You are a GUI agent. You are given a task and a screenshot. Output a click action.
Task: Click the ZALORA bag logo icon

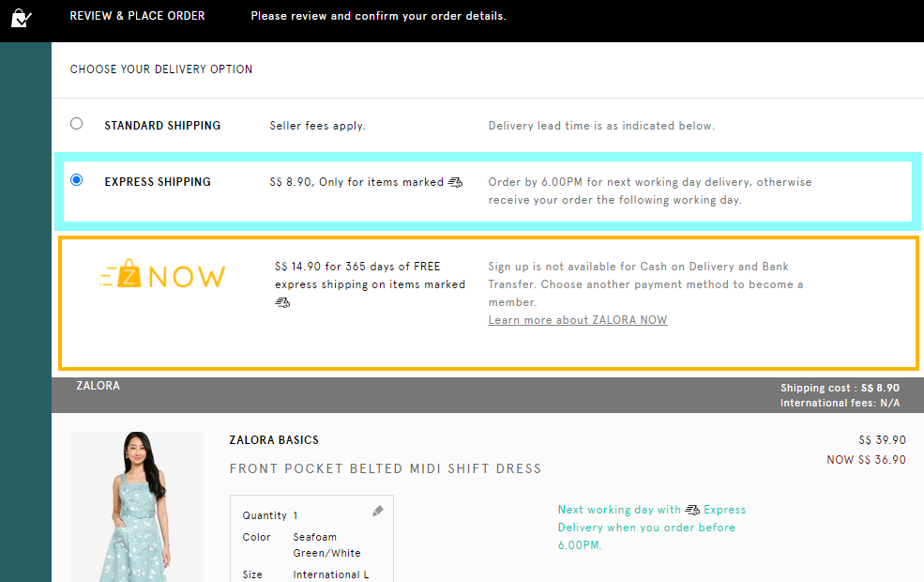(21, 18)
